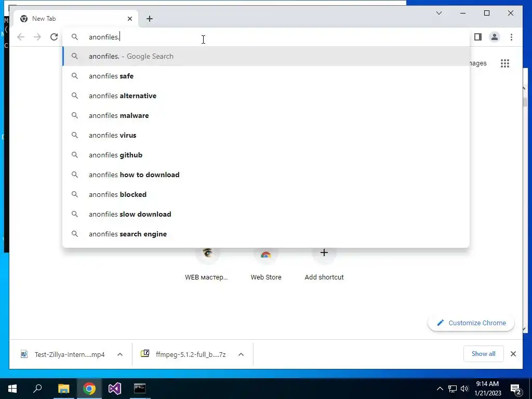This screenshot has height=399, width=532.
Task: Toggle the Chrome side panel icon
Action: pos(478,37)
